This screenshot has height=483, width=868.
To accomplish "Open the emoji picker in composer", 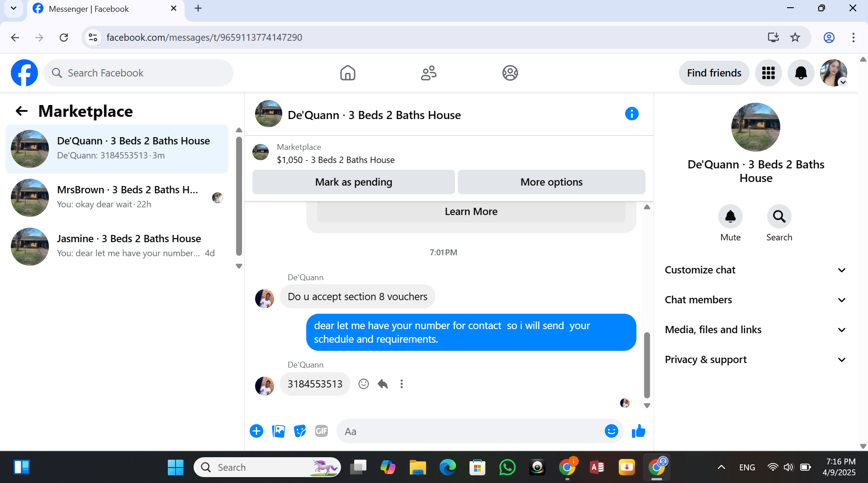I will (611, 431).
